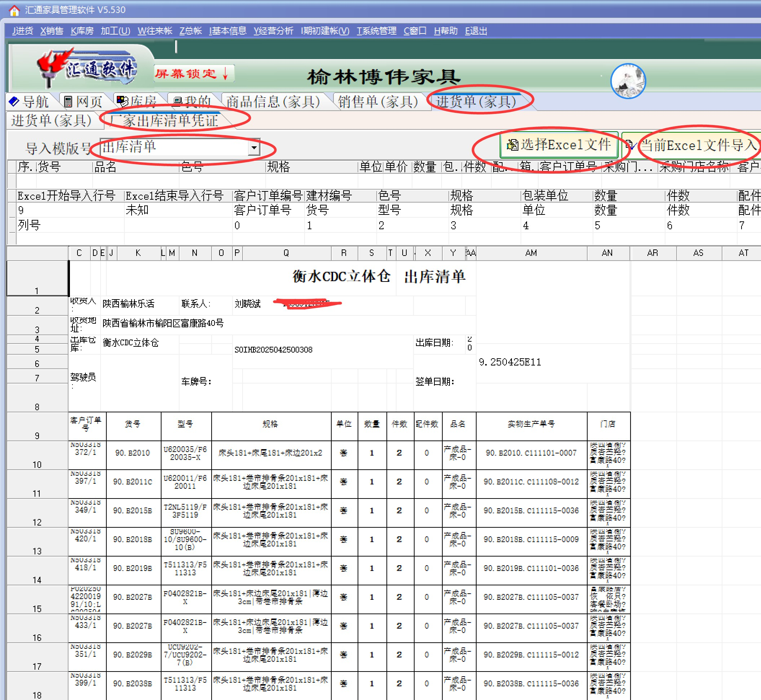Switch to 商品信息(家具) tab
The image size is (761, 700).
pyautogui.click(x=273, y=102)
